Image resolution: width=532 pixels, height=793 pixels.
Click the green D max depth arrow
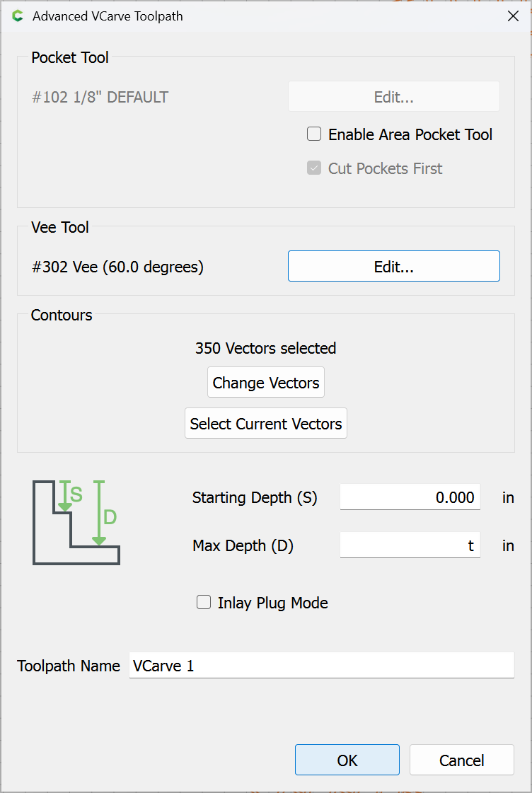[99, 513]
